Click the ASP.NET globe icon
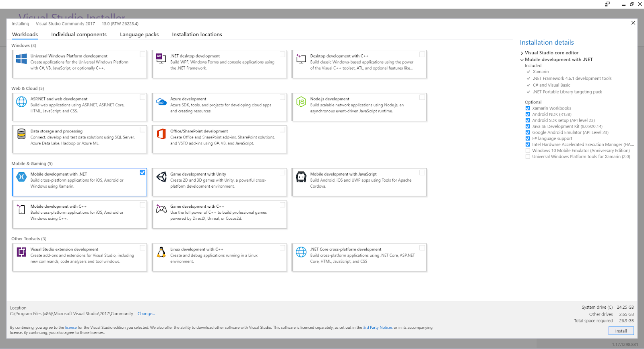 (21, 101)
